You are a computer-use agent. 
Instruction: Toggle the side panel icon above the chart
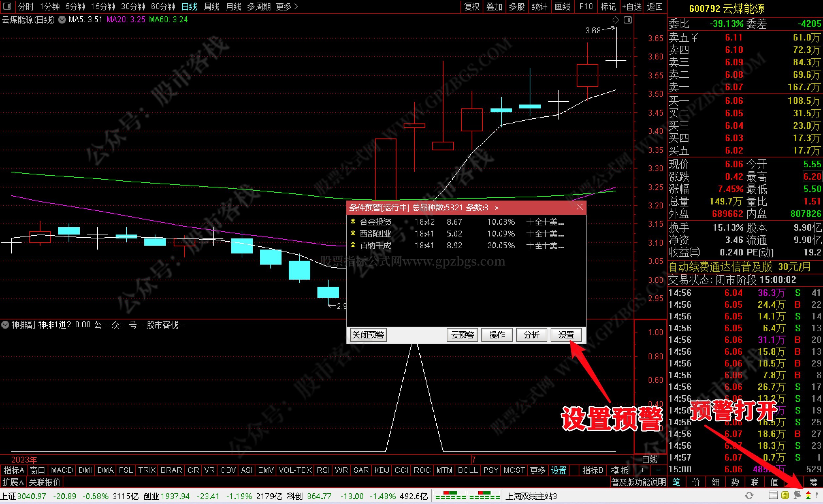[x=628, y=20]
